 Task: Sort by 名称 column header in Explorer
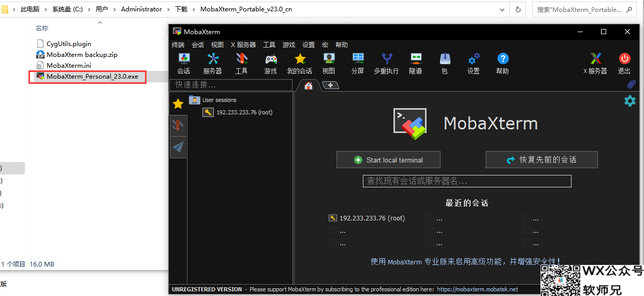pyautogui.click(x=42, y=28)
